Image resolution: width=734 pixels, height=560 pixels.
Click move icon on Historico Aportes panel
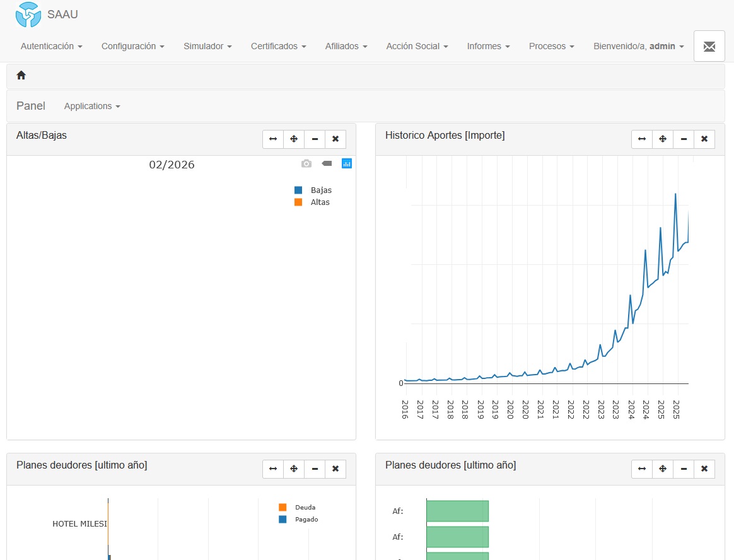(x=663, y=139)
